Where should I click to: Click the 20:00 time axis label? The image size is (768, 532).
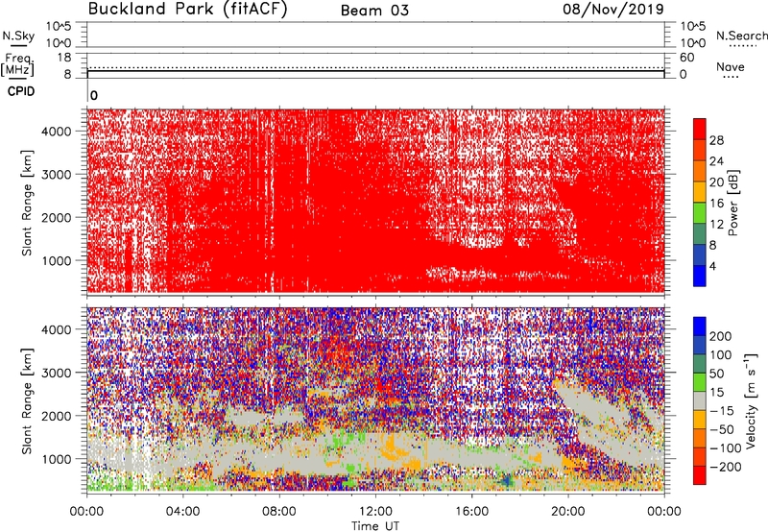click(567, 512)
